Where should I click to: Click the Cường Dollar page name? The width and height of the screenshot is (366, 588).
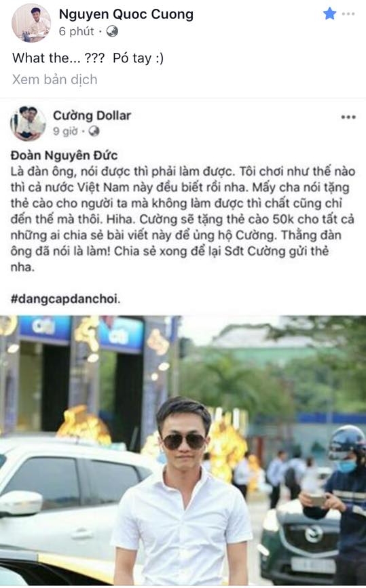92,115
